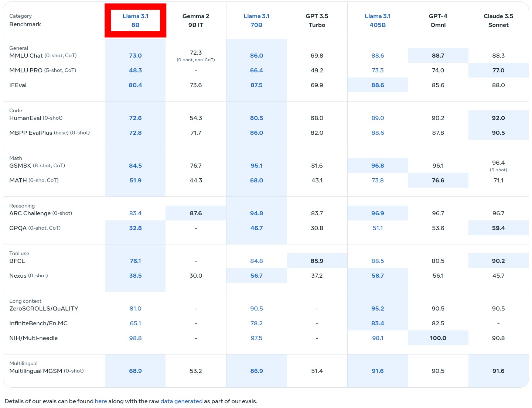
Task: Click Llama 3.1 70B GSM8K score 95.1
Action: click(256, 165)
